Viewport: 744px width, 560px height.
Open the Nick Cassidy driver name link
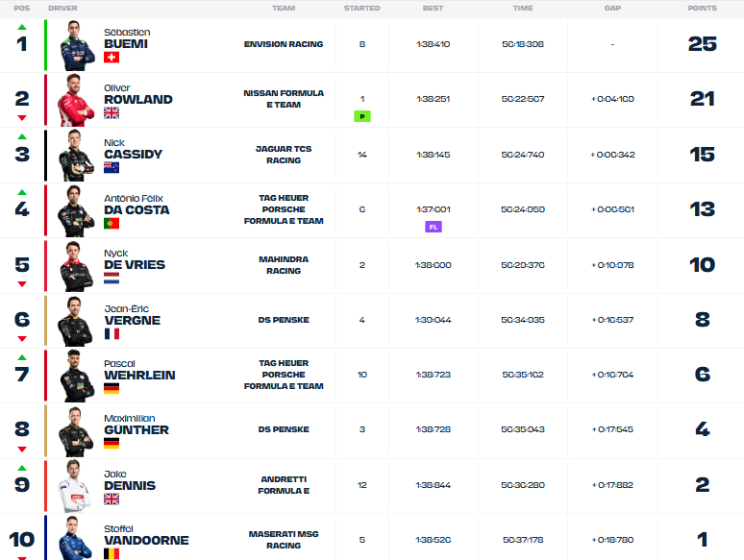(x=133, y=149)
